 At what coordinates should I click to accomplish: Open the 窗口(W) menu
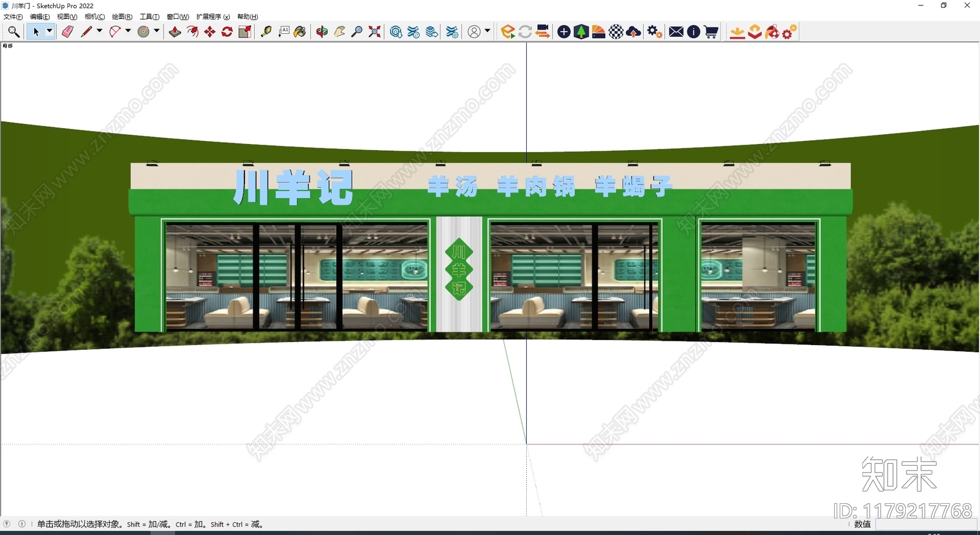pos(178,17)
